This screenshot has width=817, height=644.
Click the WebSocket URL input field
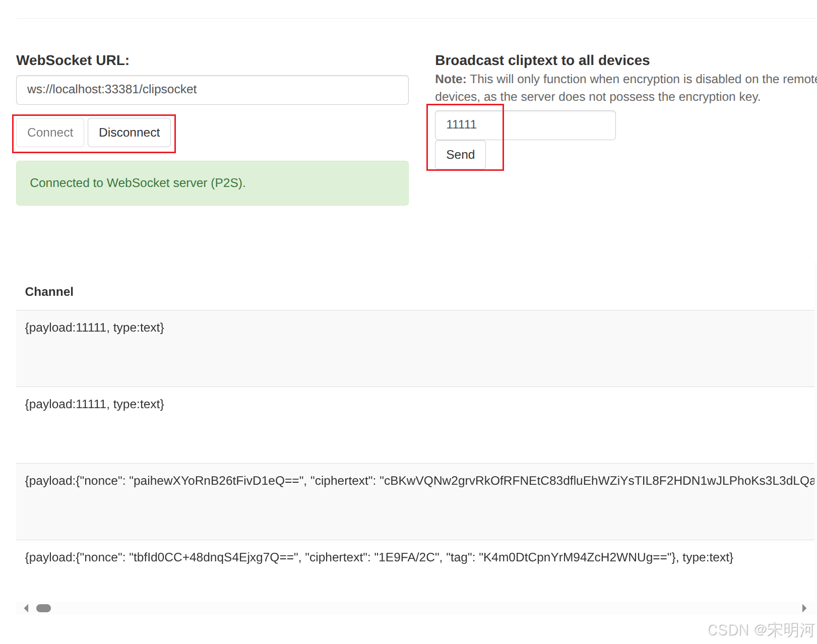point(212,90)
